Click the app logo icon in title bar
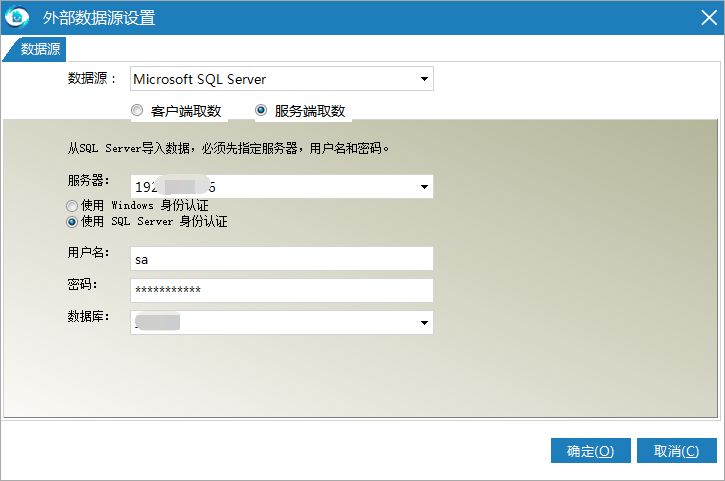The image size is (725, 481). pyautogui.click(x=17, y=18)
